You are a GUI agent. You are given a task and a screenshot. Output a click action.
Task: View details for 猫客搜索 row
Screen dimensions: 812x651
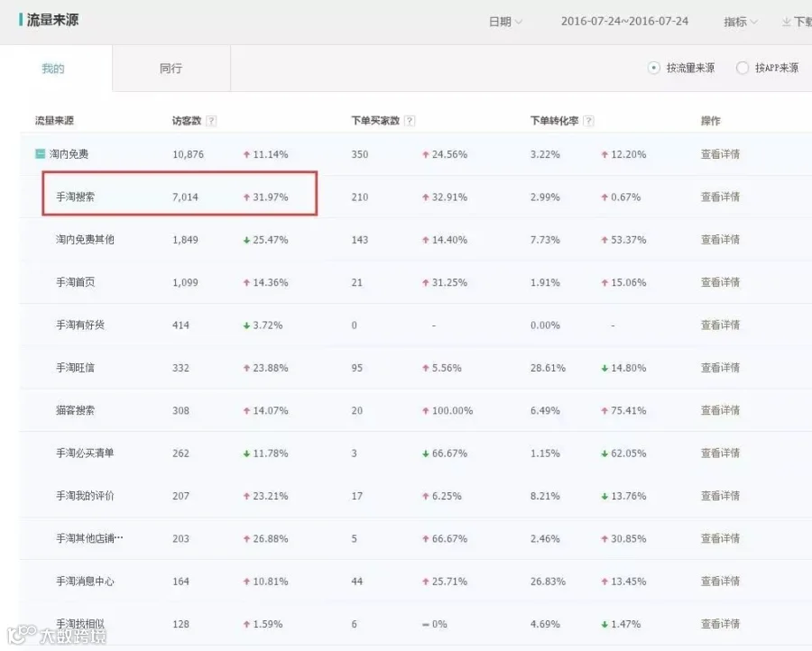tap(720, 410)
